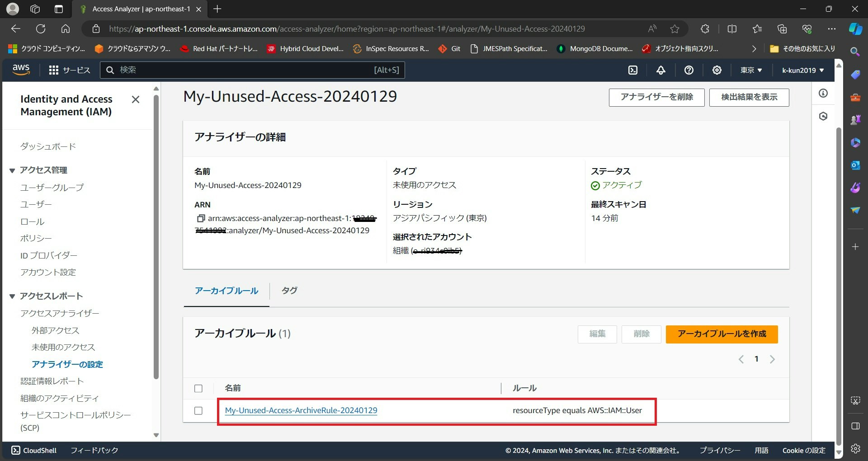The width and height of the screenshot is (868, 461).
Task: Collapse the アクセス管理 section
Action: coord(12,170)
